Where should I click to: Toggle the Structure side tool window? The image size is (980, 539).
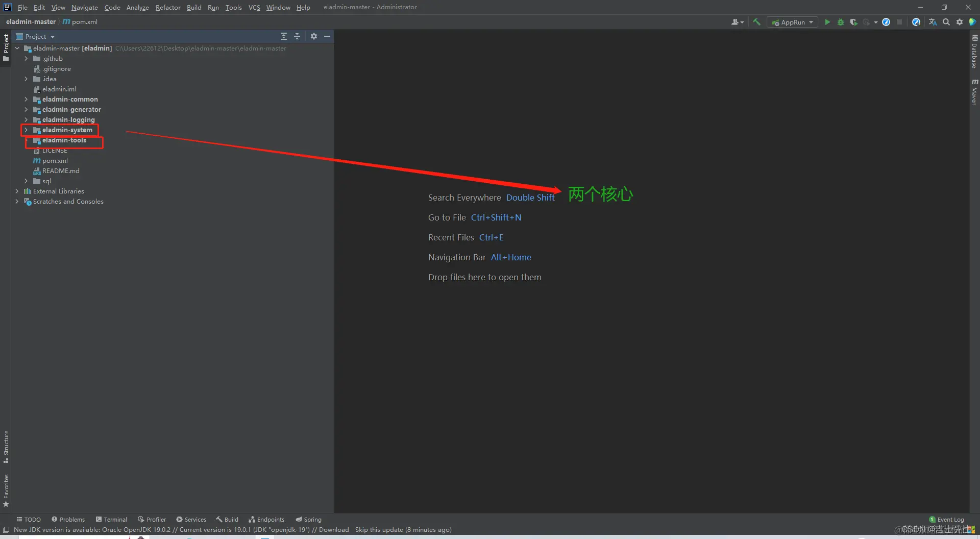coord(6,447)
